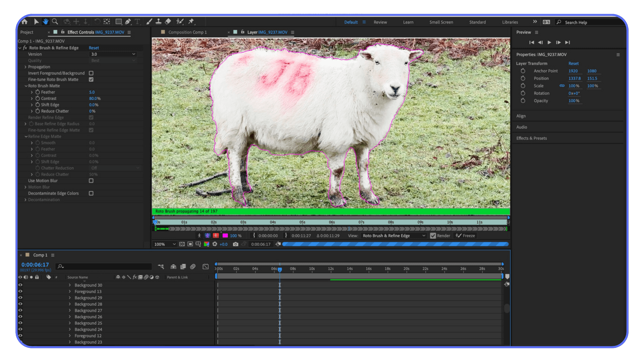Open the Version dropdown in Effect Controls

pyautogui.click(x=113, y=54)
